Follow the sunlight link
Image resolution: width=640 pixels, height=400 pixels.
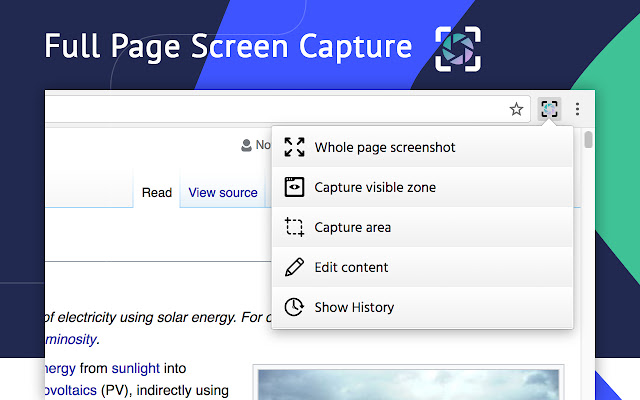[136, 368]
